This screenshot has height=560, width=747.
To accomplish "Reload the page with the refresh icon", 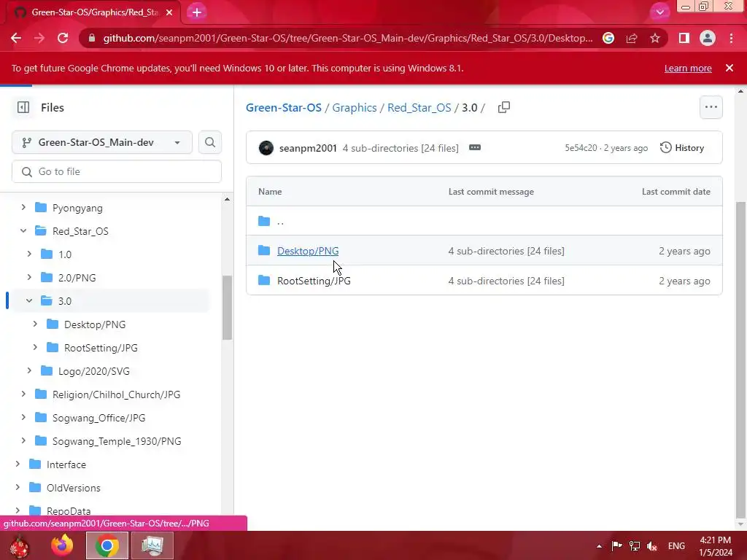I will [x=63, y=38].
